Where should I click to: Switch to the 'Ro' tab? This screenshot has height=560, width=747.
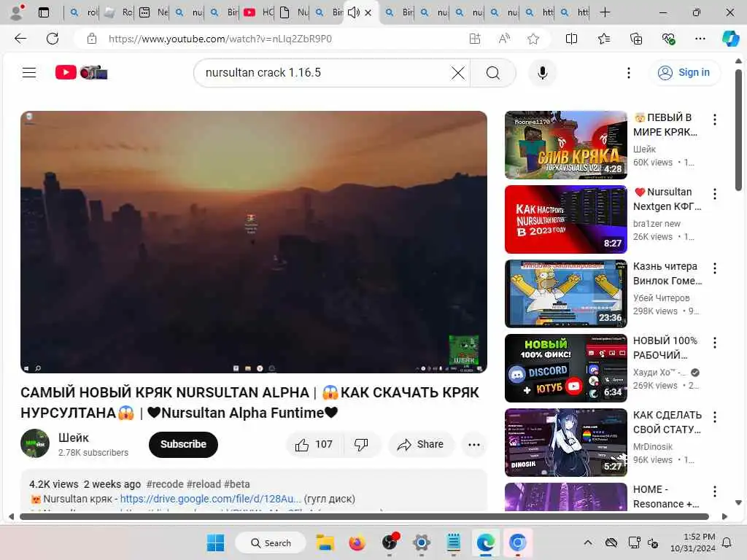tap(117, 12)
